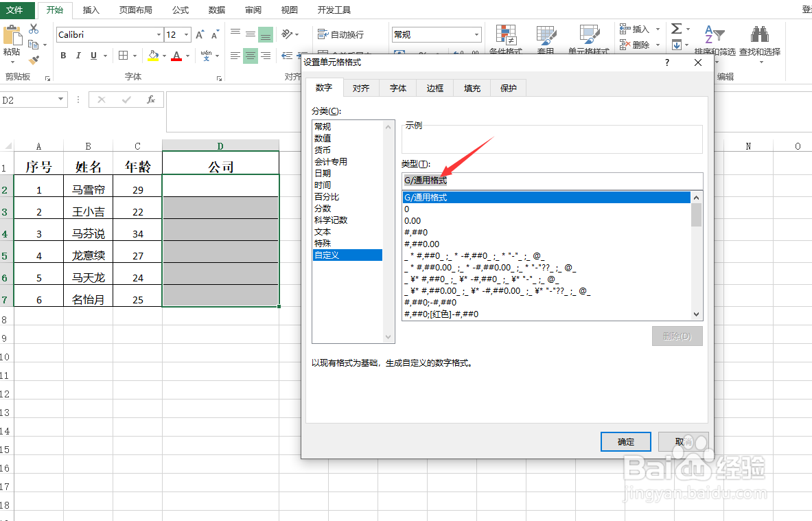Open the number format dropdown showing 常规
The image size is (812, 521).
click(x=476, y=34)
